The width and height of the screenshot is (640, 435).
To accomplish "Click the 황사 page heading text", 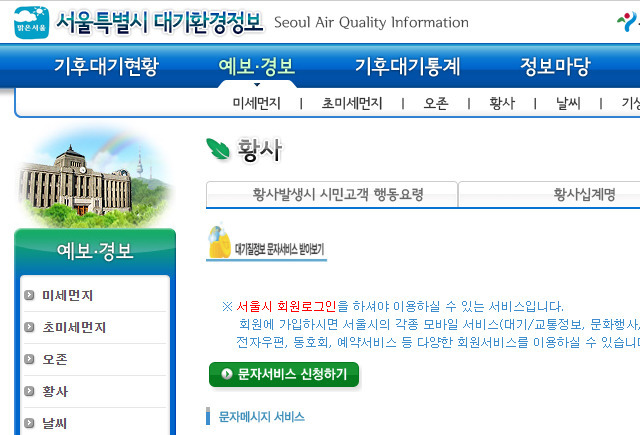I will click(260, 149).
